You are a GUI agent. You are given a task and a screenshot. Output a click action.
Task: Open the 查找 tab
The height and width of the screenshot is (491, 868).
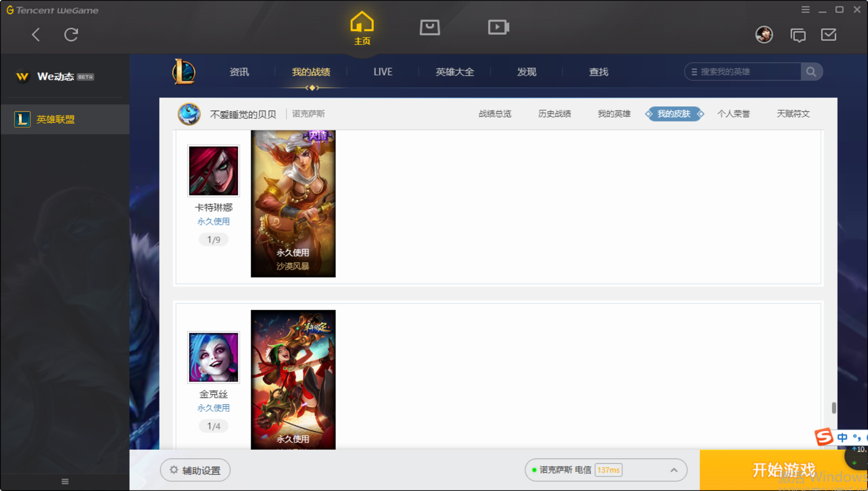[x=599, y=72]
